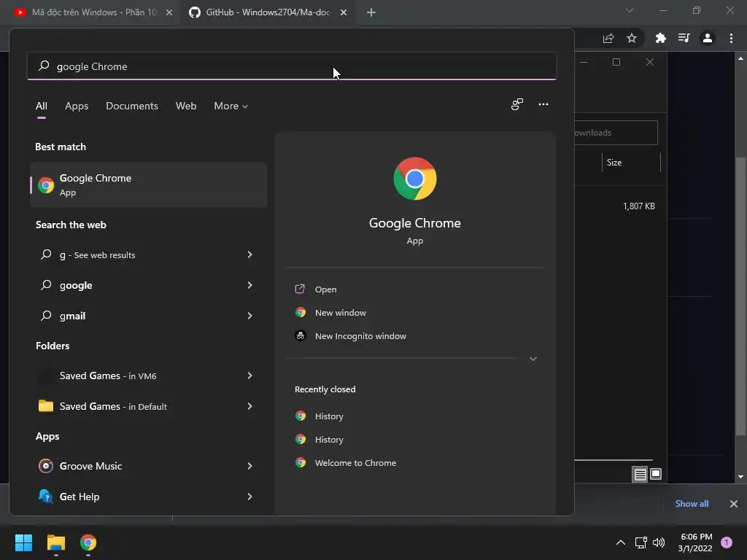The image size is (747, 560).
Task: Expand the 'gmail' web suggestion arrow
Action: [x=249, y=315]
